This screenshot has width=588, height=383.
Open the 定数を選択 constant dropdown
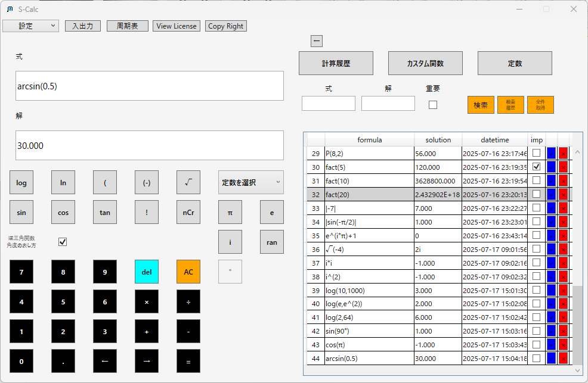[251, 182]
